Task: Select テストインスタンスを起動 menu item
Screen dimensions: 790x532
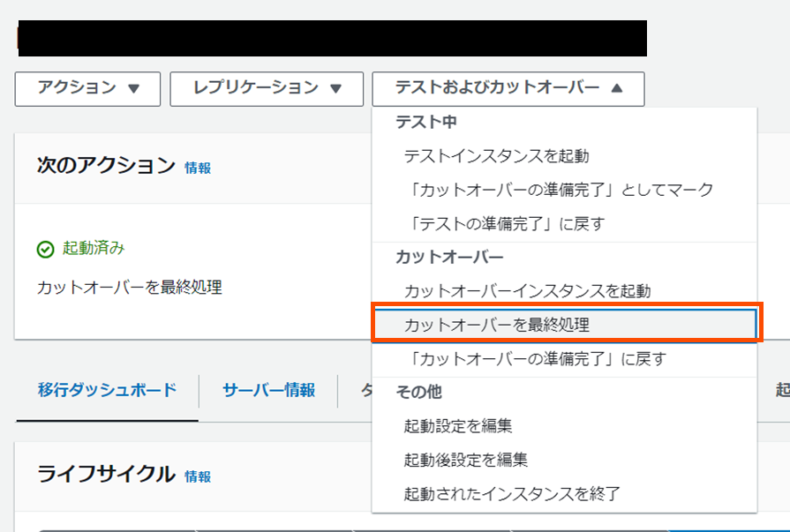Action: click(x=564, y=156)
